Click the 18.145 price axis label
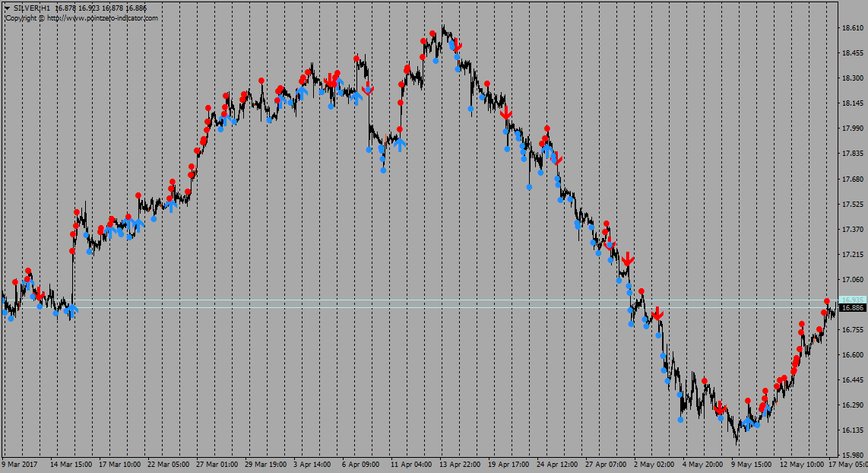Screen dimensions: 868x473 click(x=853, y=103)
